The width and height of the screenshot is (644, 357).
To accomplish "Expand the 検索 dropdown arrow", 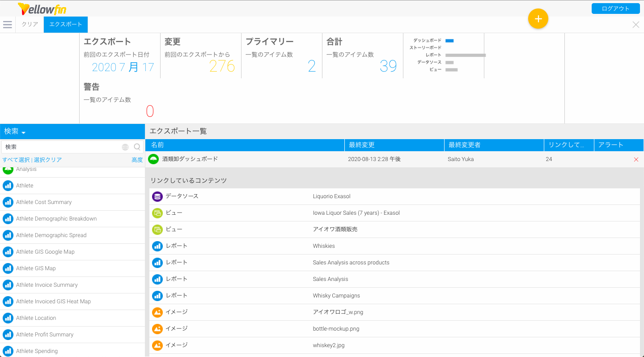I will (x=23, y=132).
